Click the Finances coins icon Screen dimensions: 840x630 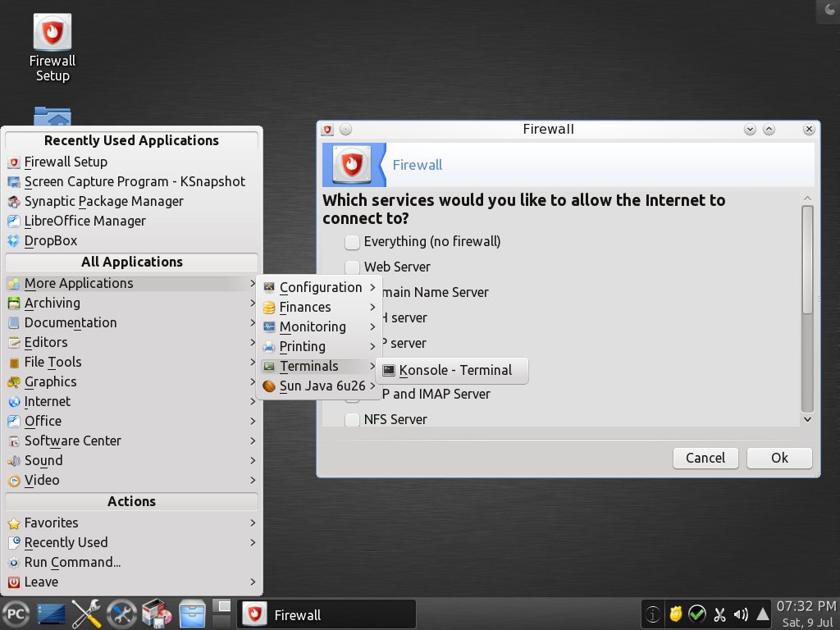coord(269,307)
